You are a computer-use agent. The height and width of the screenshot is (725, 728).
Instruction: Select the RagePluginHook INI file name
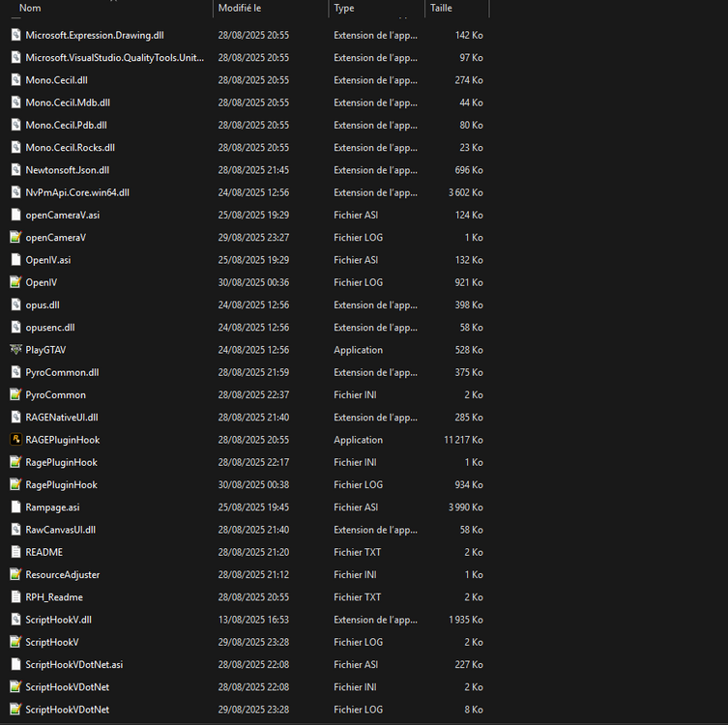(x=61, y=462)
